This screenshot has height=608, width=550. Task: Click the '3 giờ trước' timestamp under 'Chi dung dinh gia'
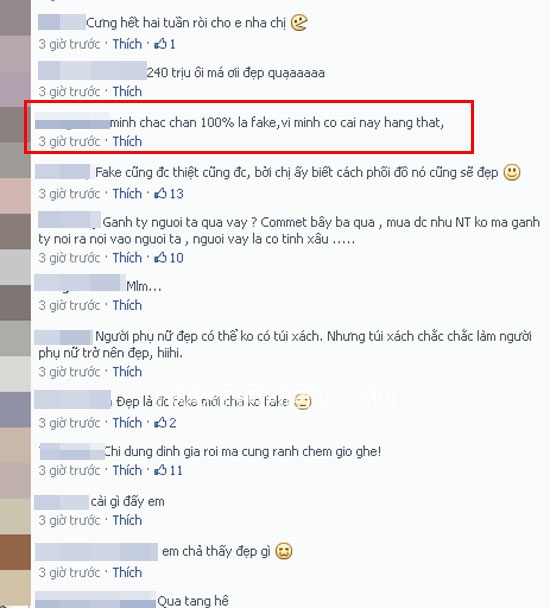click(69, 470)
